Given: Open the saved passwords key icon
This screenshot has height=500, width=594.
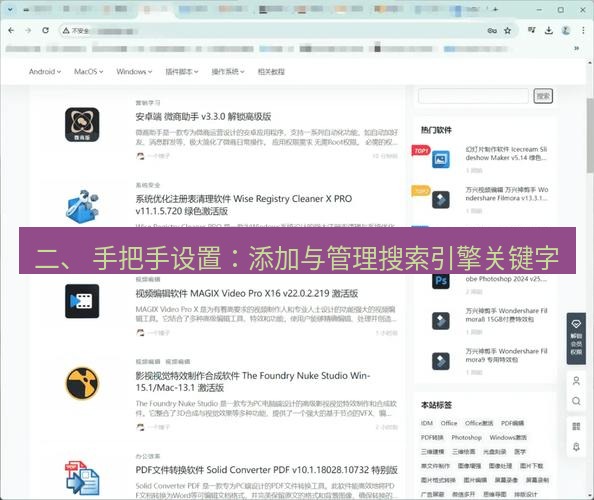Looking at the screenshot, I should 492,31.
